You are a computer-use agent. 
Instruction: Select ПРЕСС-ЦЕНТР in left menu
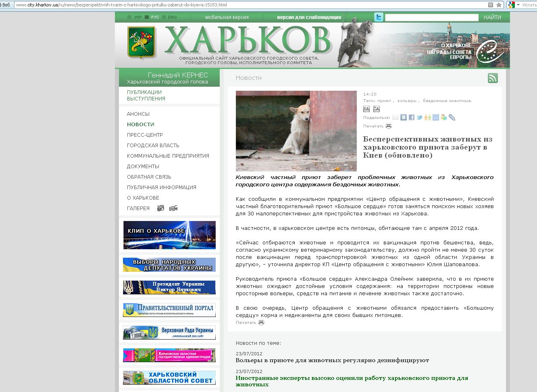(x=145, y=135)
